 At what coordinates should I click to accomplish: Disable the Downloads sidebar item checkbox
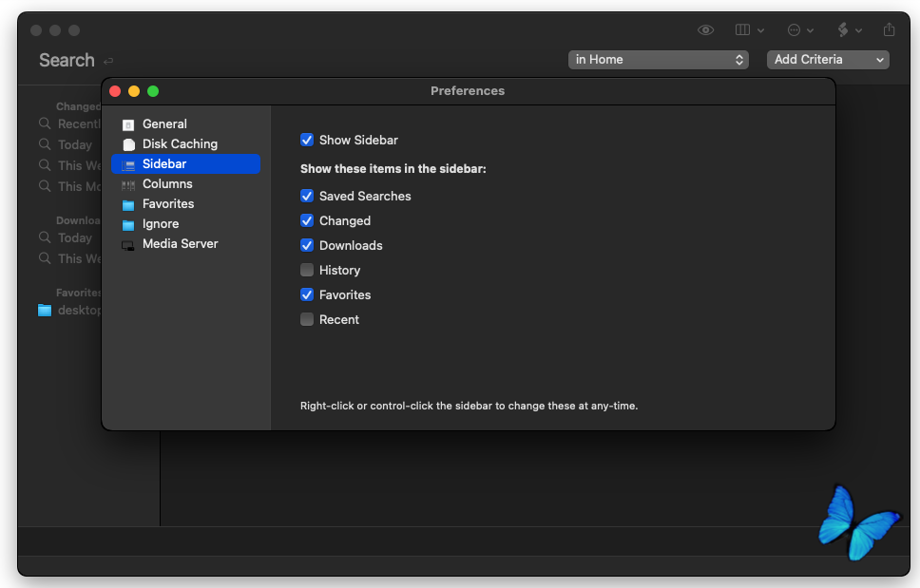click(307, 246)
